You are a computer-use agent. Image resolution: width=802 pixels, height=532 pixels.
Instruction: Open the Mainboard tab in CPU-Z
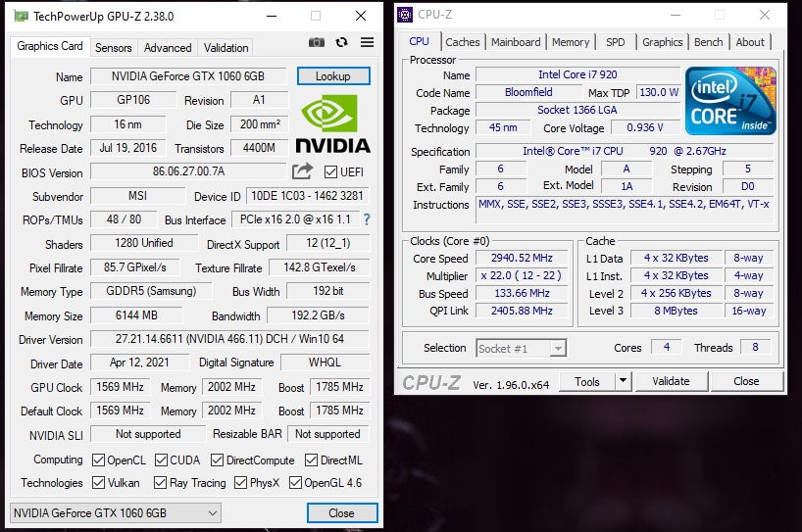pyautogui.click(x=516, y=42)
